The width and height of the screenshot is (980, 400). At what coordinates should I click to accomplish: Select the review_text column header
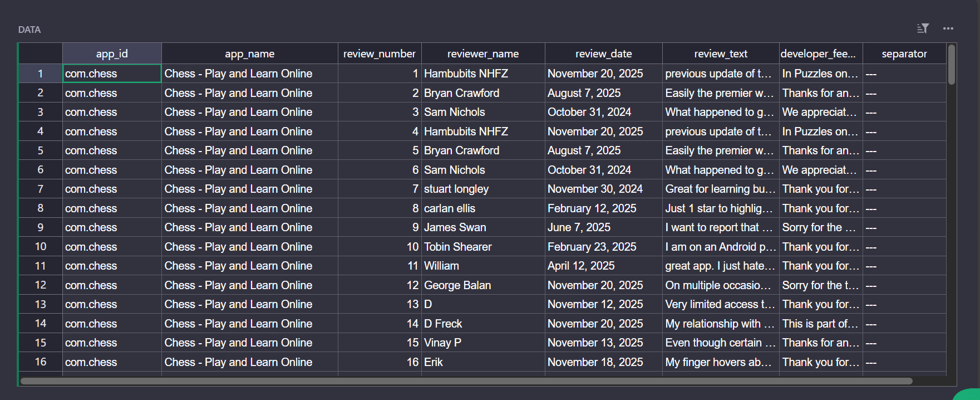point(721,53)
